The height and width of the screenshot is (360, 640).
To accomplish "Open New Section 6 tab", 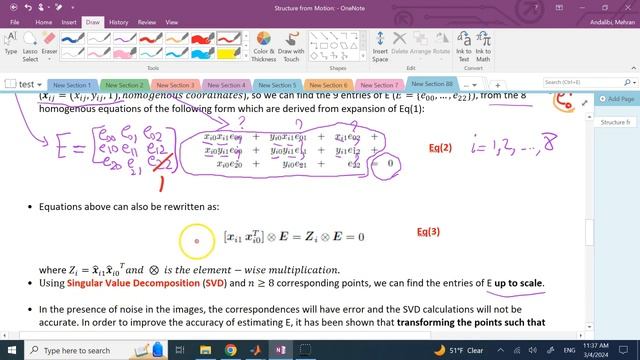I will tap(328, 85).
